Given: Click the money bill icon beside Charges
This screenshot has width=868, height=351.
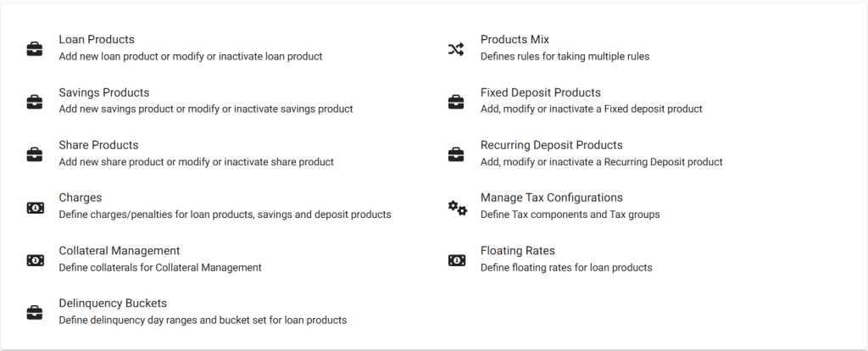Looking at the screenshot, I should 35,208.
